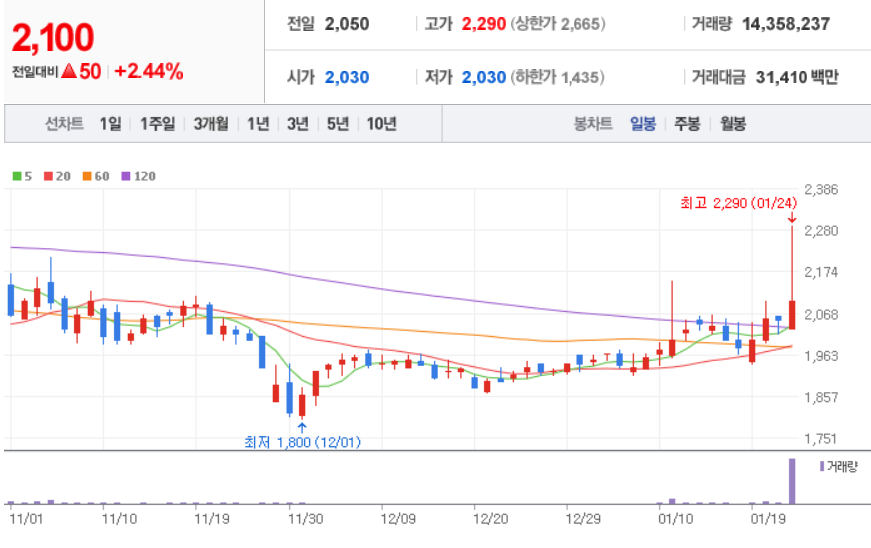
Task: Click the 12/20 date axis label
Action: point(490,519)
